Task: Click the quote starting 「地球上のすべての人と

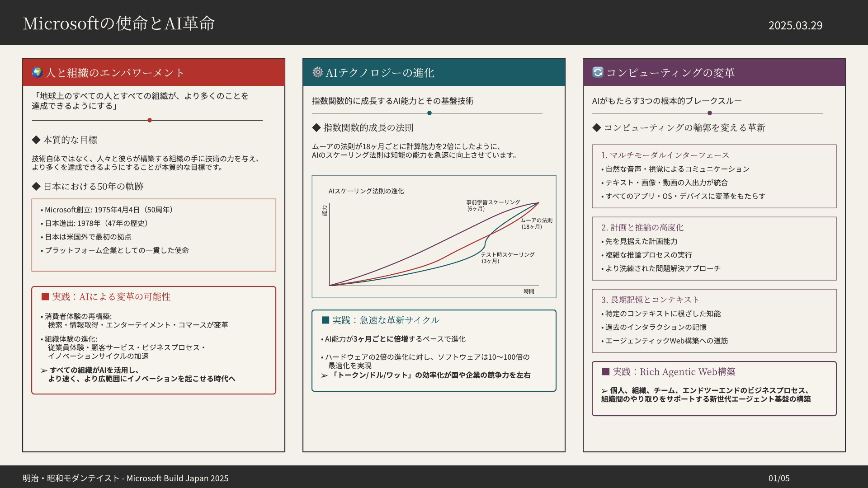Action: (x=140, y=101)
